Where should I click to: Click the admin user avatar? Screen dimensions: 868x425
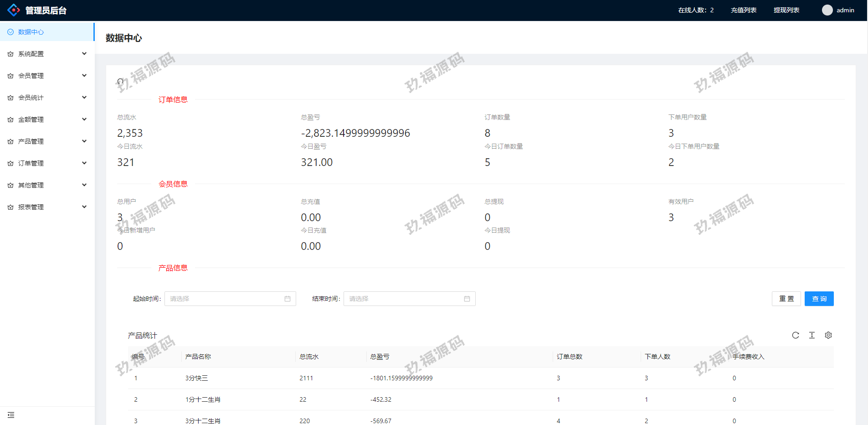click(827, 10)
